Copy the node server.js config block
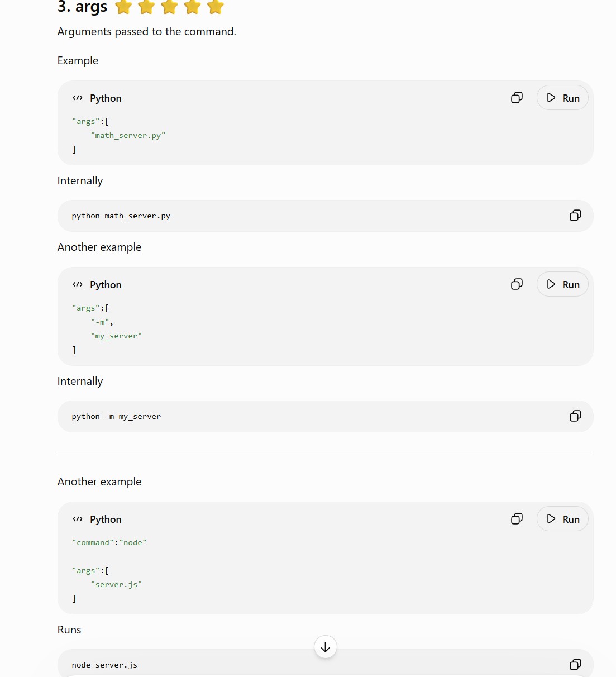Viewport: 616px width, 677px height. tap(517, 519)
